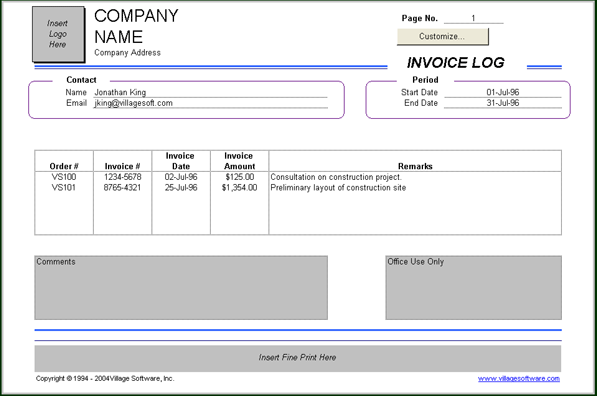Image resolution: width=597 pixels, height=396 pixels.
Task: Click the End Date value 31-Jul-96
Action: pos(503,103)
